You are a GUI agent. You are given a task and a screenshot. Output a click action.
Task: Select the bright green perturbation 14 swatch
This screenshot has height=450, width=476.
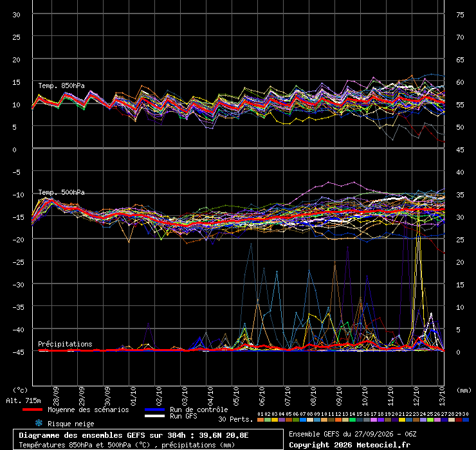pos(352,420)
